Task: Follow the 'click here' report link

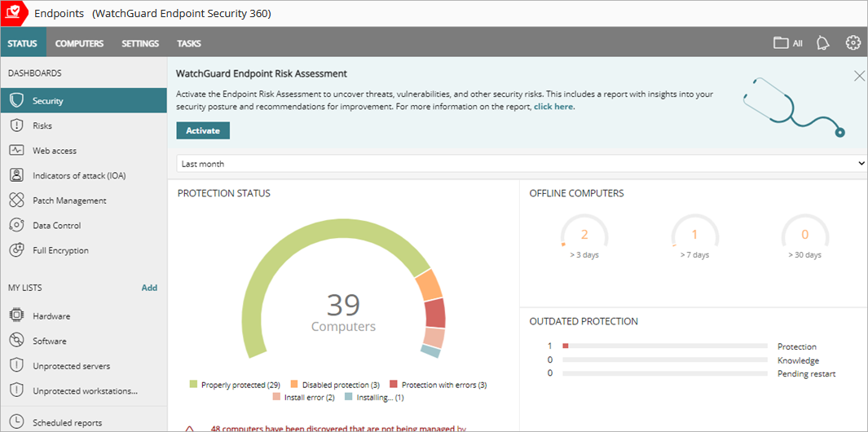Action: pos(553,106)
